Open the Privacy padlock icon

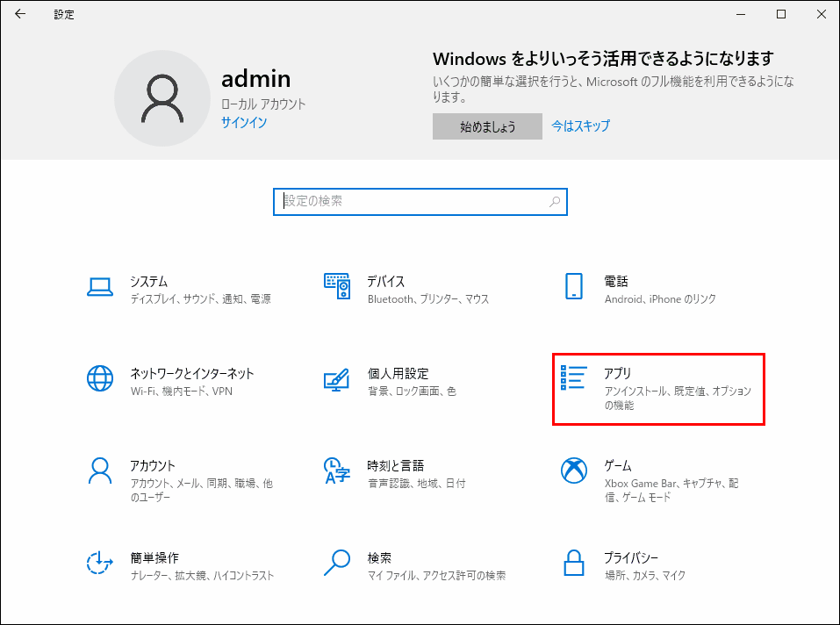[x=574, y=563]
